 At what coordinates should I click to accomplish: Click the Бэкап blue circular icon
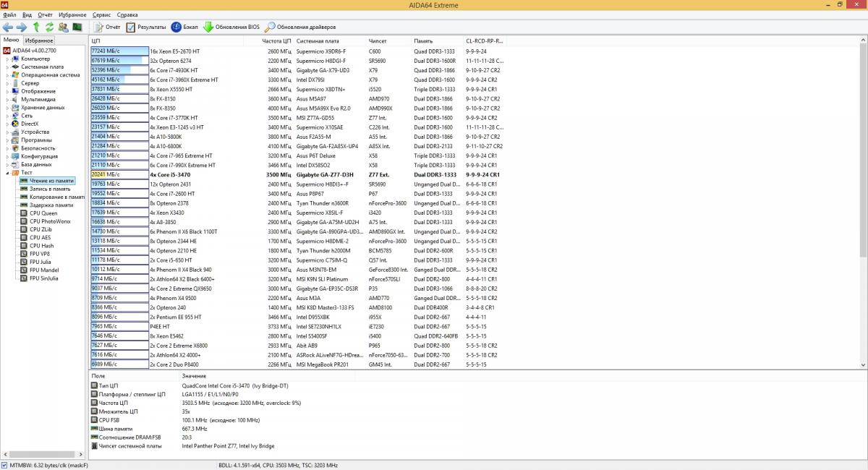[x=176, y=27]
